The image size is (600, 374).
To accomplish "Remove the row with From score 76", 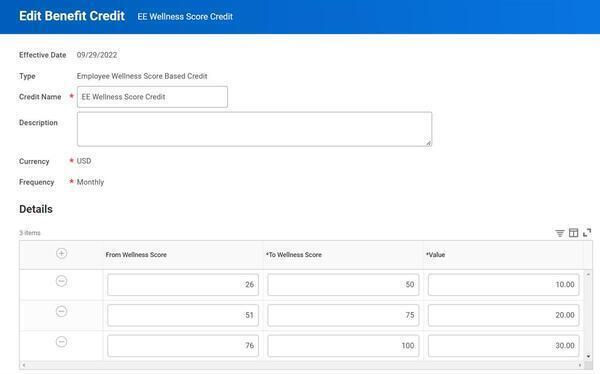I will [x=61, y=341].
